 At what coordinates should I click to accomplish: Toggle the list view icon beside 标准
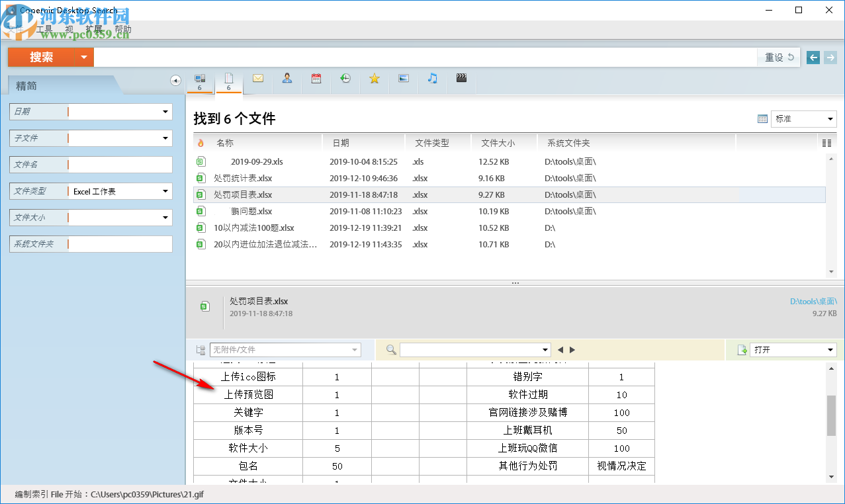pos(762,118)
